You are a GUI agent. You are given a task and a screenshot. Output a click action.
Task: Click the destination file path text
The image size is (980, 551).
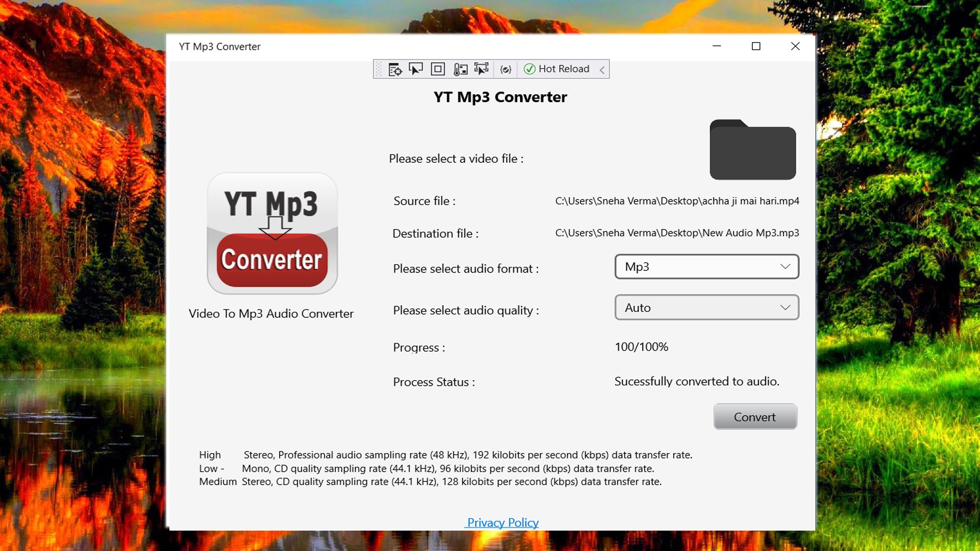tap(677, 233)
